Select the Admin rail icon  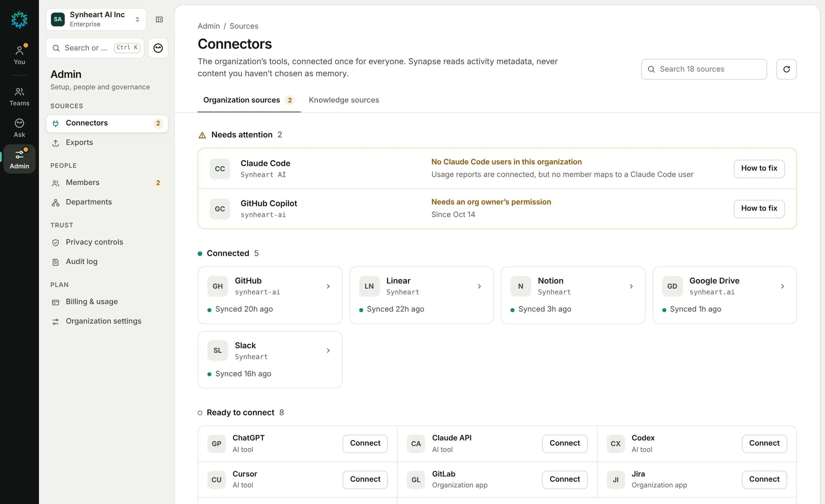click(x=19, y=159)
